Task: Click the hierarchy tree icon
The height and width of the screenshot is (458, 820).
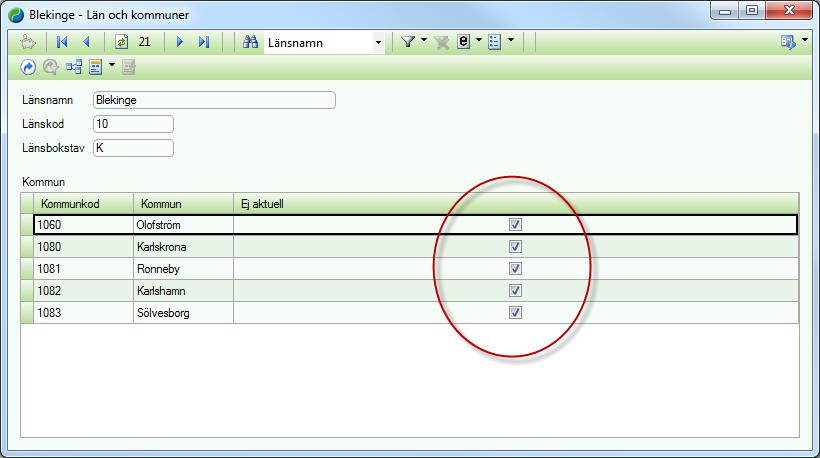Action: pos(74,67)
